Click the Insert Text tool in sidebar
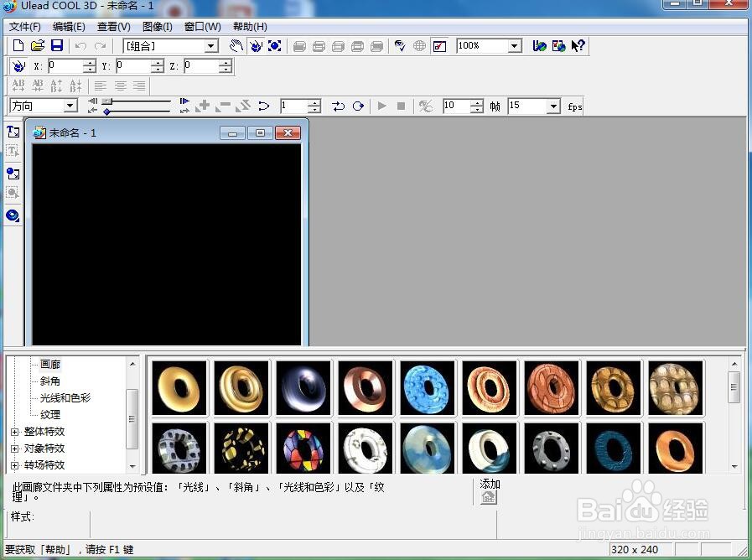 (x=13, y=132)
